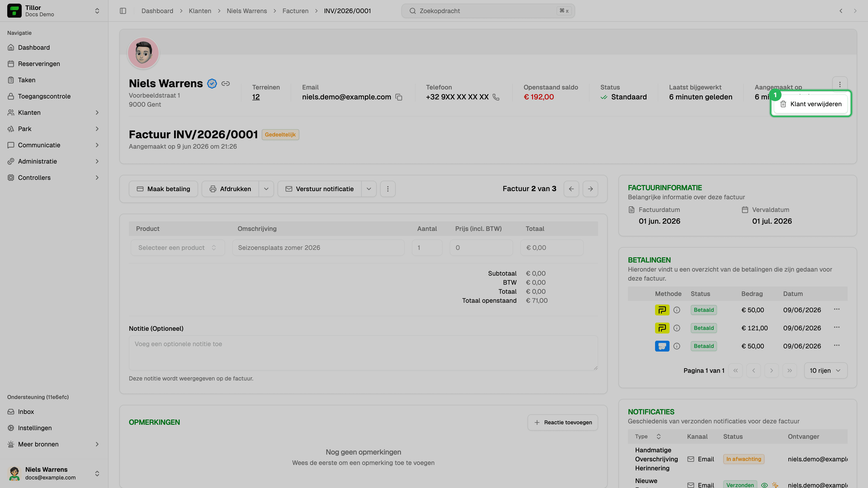Open Terreinen count link 12

[256, 97]
